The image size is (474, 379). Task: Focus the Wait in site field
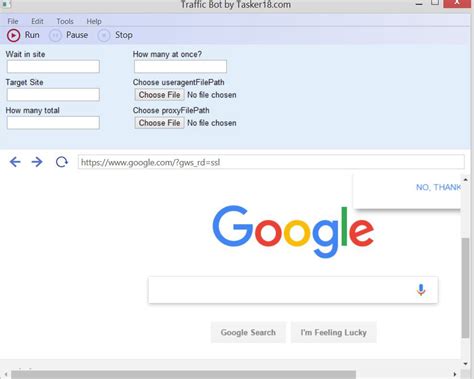point(53,67)
